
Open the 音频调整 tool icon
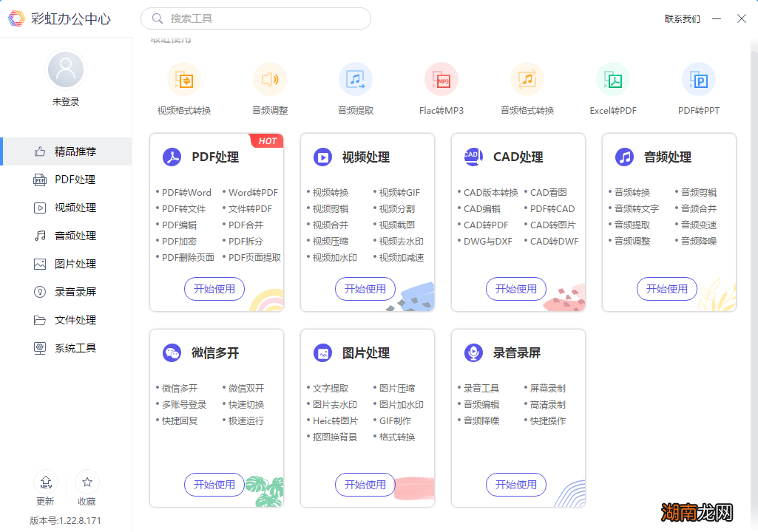click(x=270, y=78)
